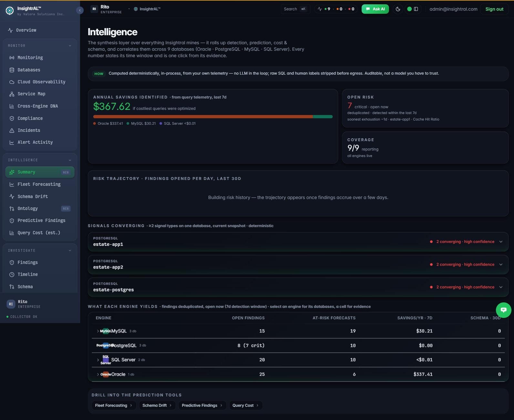Click Oracle savings cell '$337.41'

[423, 374]
